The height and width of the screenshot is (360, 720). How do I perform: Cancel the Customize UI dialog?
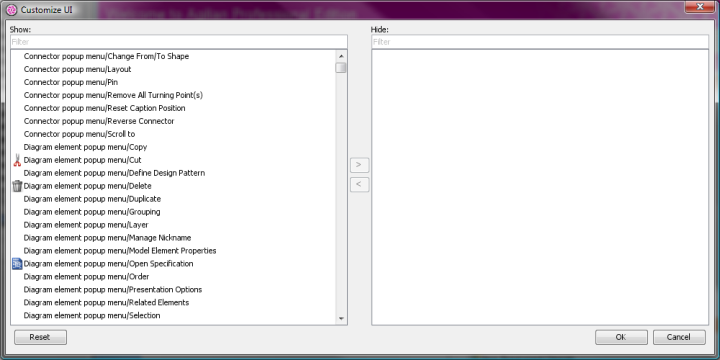point(679,337)
